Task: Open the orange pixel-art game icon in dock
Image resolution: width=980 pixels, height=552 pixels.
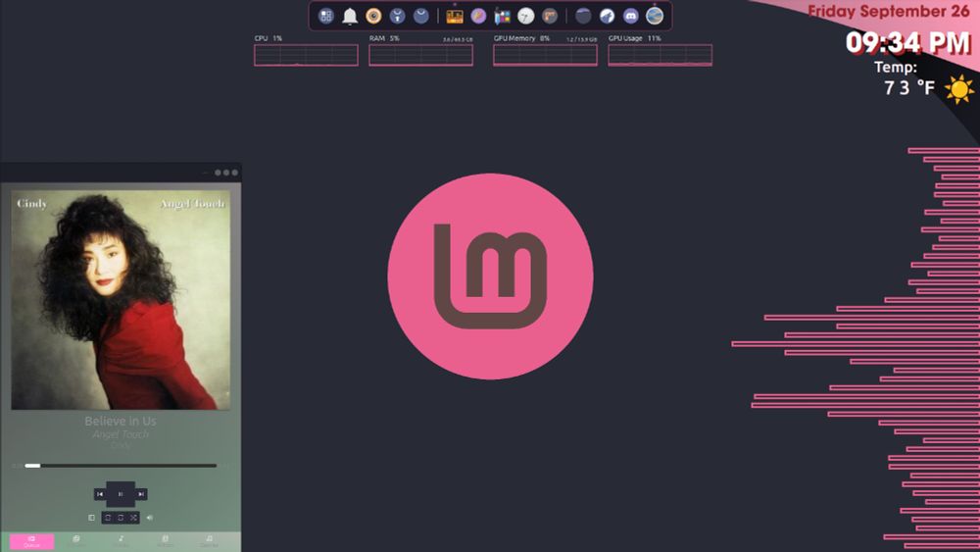Action: click(455, 17)
